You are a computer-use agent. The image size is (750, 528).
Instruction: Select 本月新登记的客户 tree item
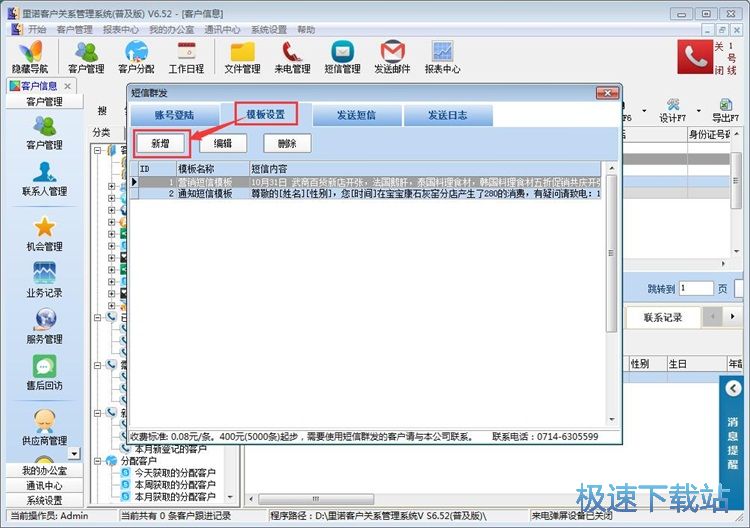pyautogui.click(x=171, y=449)
